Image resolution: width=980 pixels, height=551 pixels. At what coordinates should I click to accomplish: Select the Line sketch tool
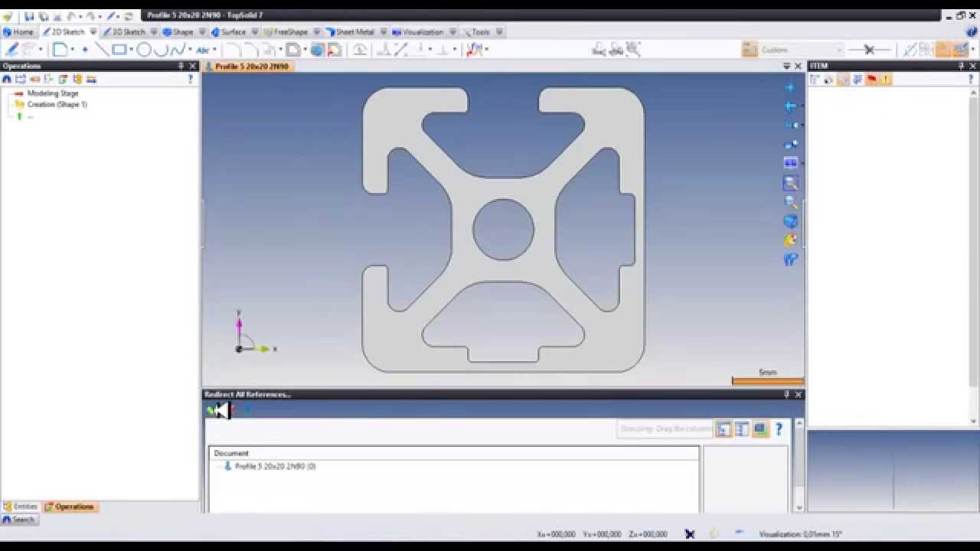[x=102, y=50]
